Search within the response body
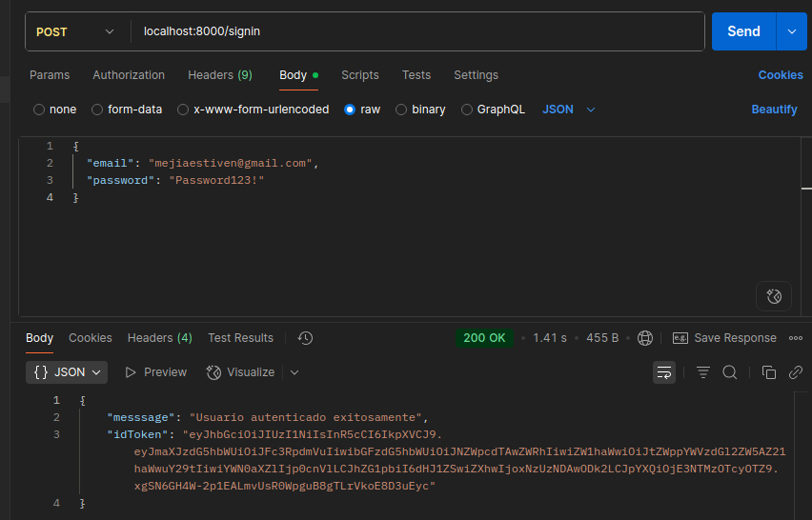The image size is (812, 520). pos(730,372)
